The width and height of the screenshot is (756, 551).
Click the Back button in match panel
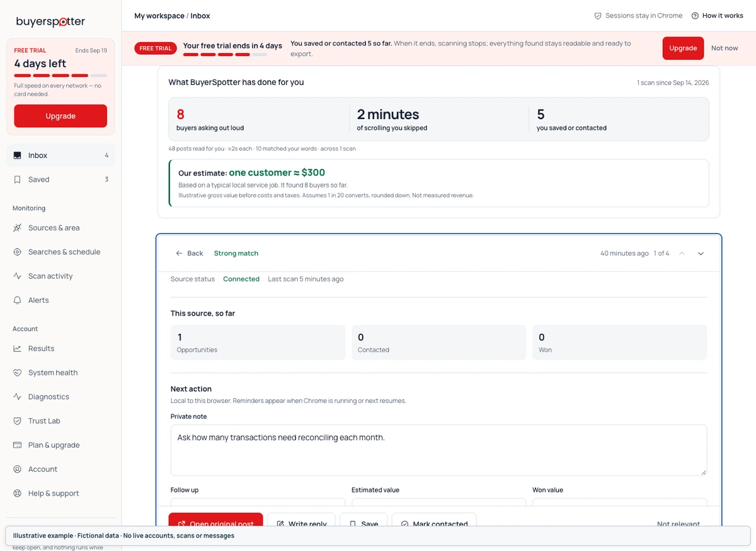pos(189,253)
